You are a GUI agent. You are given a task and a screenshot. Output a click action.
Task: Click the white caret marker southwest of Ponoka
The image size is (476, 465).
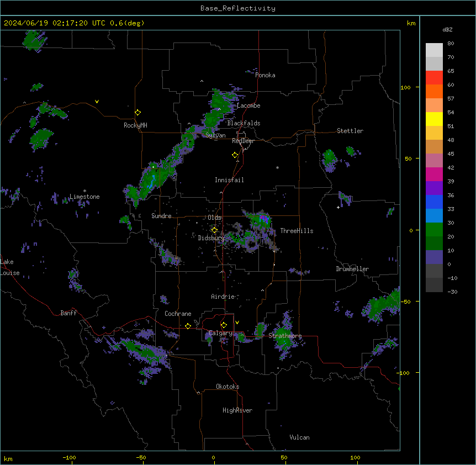point(202,81)
